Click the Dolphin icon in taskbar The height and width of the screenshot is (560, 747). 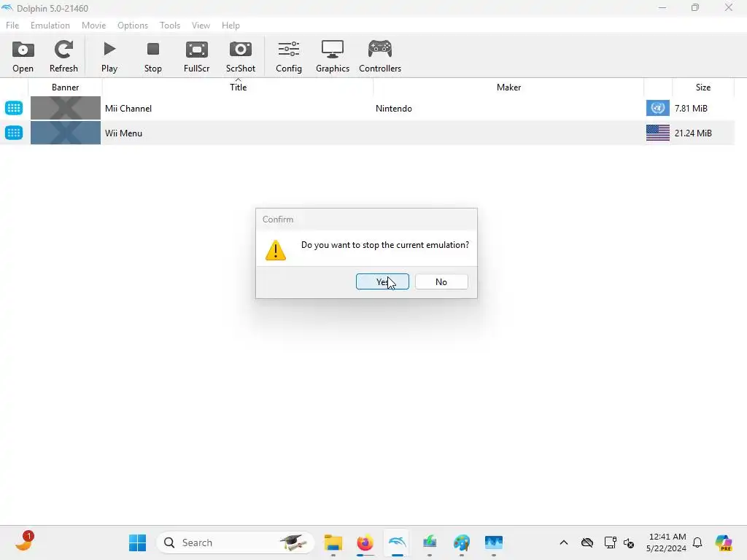click(x=398, y=542)
